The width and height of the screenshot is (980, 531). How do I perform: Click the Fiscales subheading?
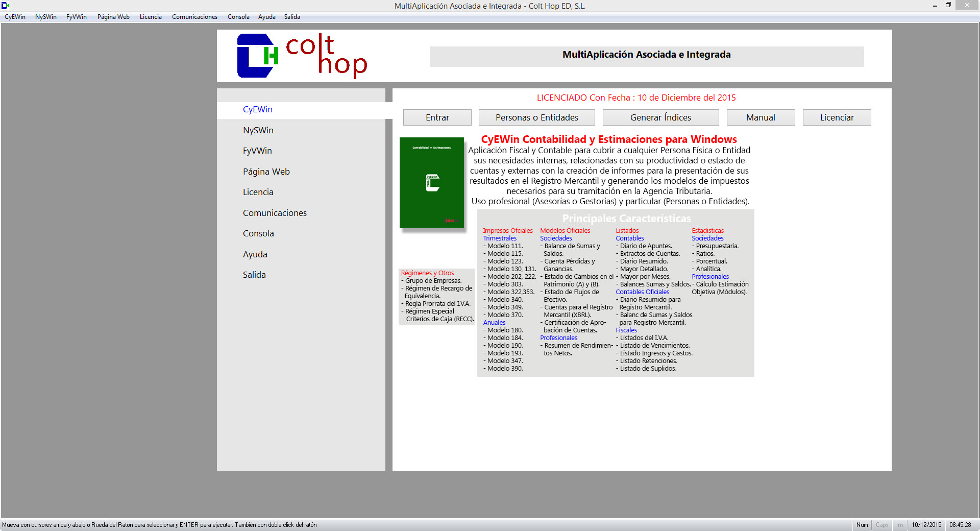626,330
